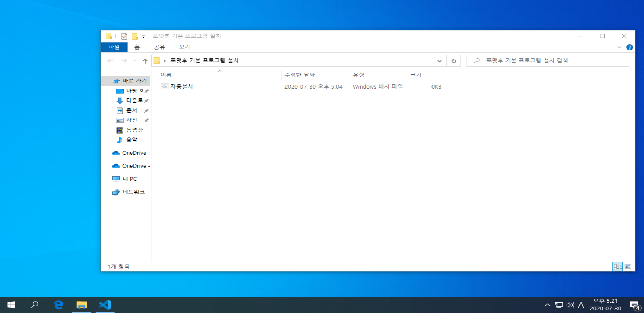Go forward with the right arrow
The width and height of the screenshot is (644, 313).
(x=124, y=61)
